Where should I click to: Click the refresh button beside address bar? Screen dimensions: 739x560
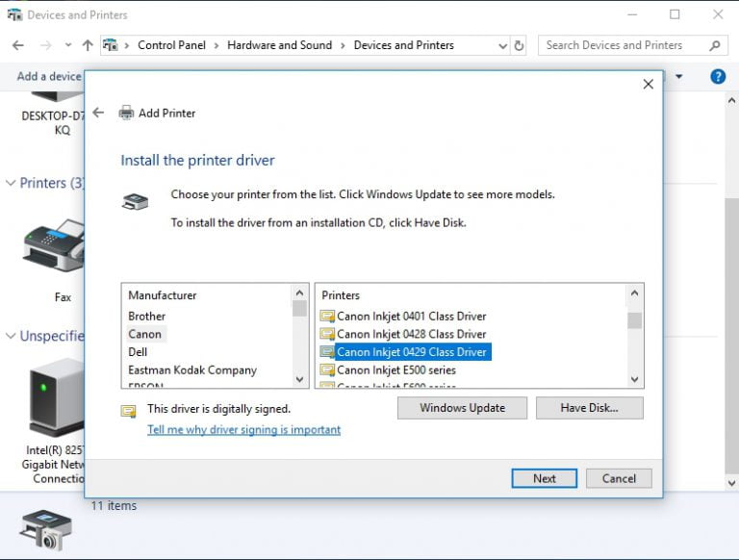pyautogui.click(x=520, y=45)
